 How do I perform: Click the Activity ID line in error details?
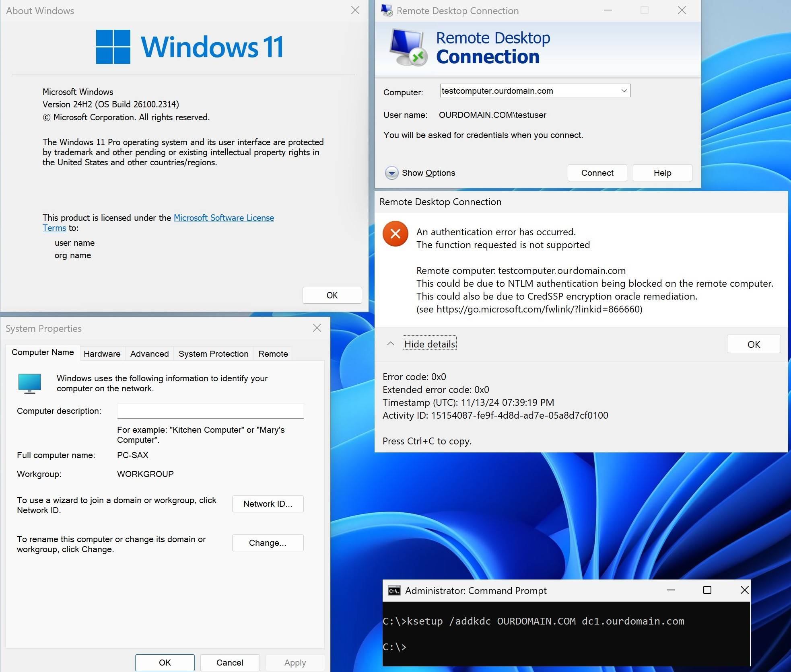pyautogui.click(x=495, y=415)
